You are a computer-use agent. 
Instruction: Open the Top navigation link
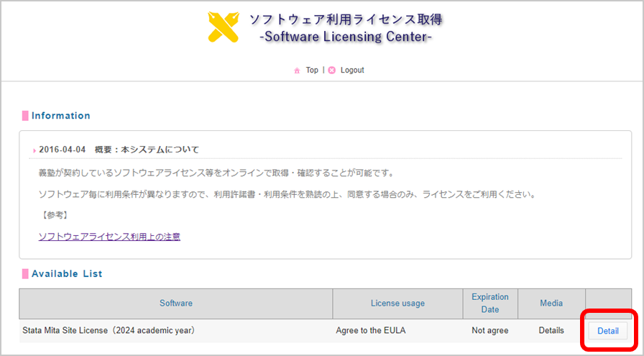click(x=312, y=70)
